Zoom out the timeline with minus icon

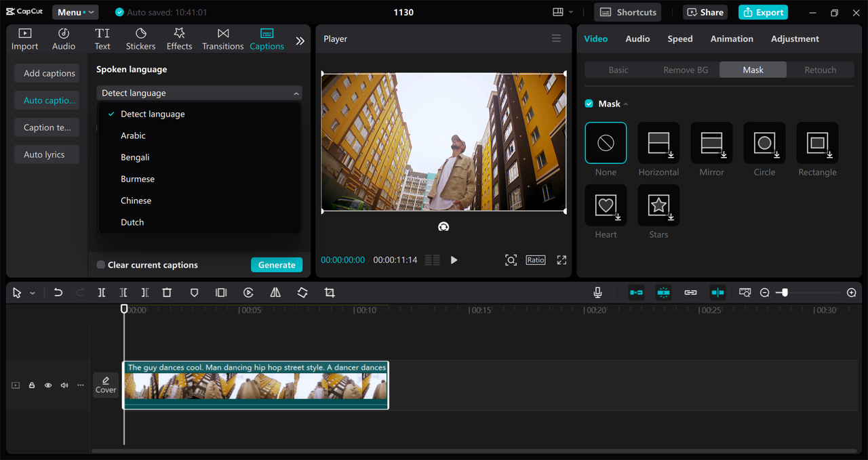[x=764, y=293]
